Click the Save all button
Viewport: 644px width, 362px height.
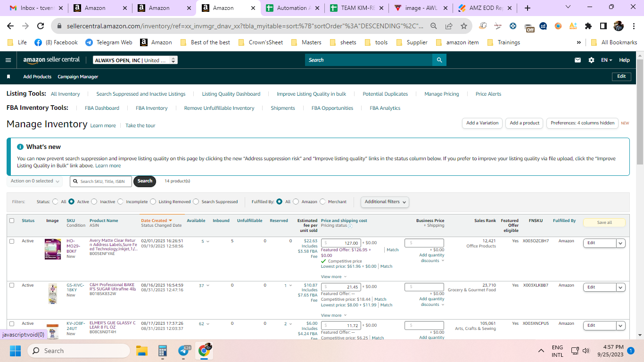[x=604, y=222]
